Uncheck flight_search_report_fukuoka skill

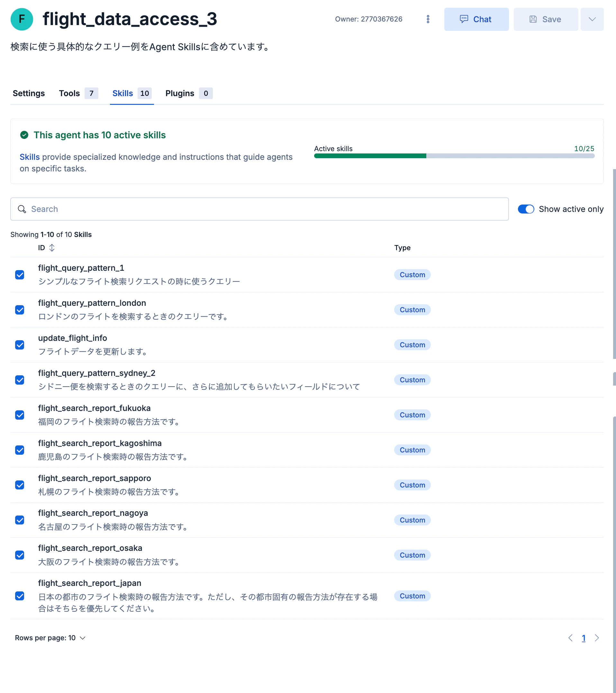click(x=20, y=415)
